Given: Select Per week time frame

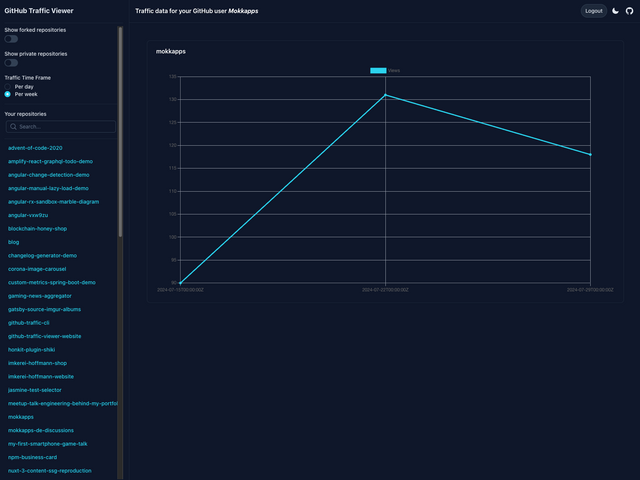Looking at the screenshot, I should [7, 94].
